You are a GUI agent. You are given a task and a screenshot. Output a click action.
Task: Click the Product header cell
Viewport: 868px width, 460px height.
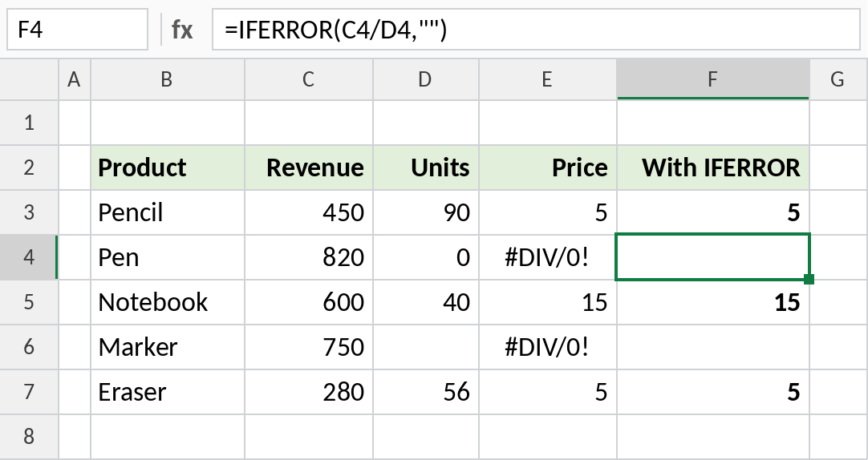[x=167, y=167]
